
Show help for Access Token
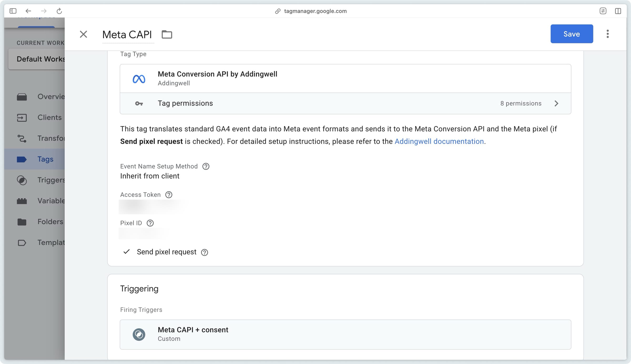169,195
